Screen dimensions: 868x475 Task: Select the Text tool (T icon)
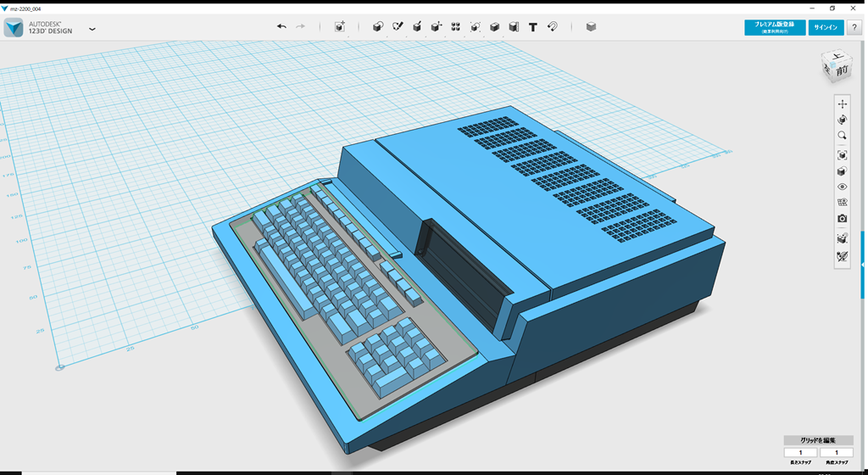(x=532, y=27)
